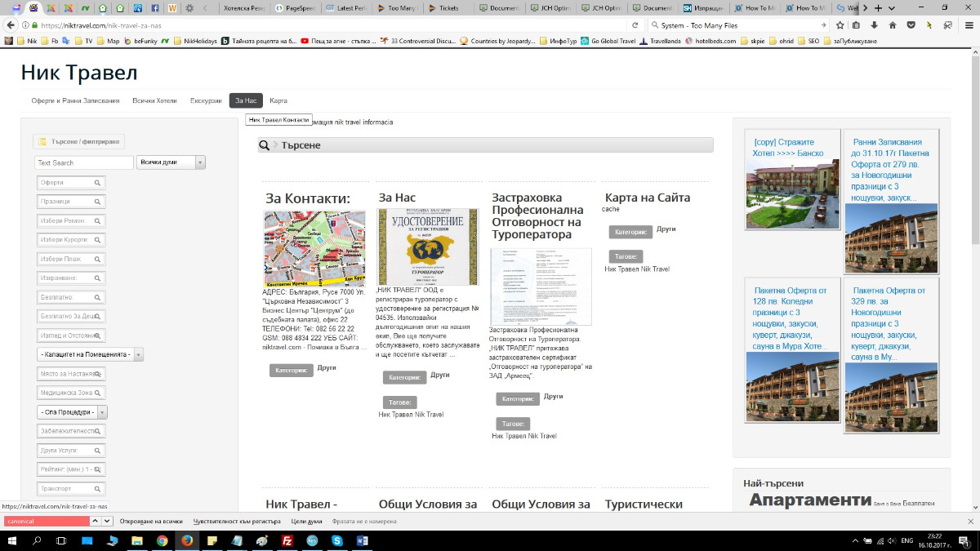Viewport: 980px width, 551px height.
Task: Click the Ник Травел site title
Action: (x=79, y=72)
